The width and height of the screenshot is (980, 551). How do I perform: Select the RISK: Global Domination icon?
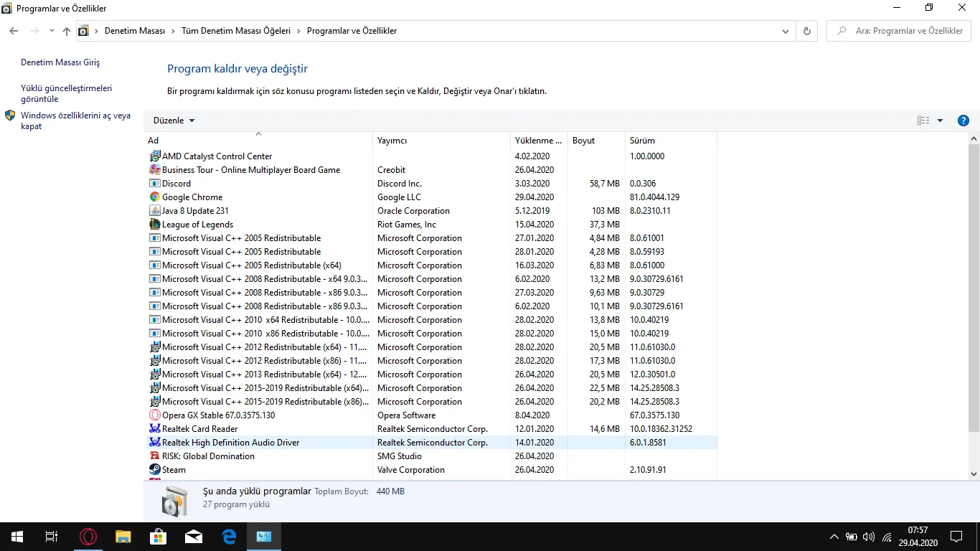click(x=154, y=456)
